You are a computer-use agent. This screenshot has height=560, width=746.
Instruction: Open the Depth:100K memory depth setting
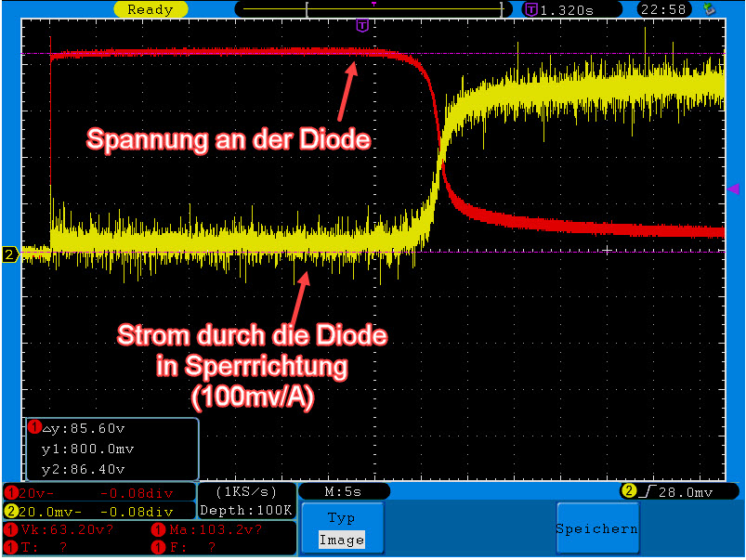pyautogui.click(x=247, y=510)
